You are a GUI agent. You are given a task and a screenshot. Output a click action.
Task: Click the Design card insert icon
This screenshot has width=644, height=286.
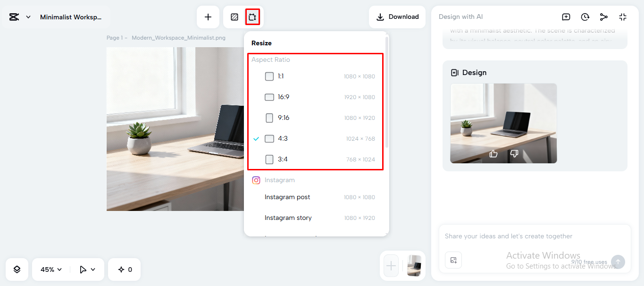[455, 73]
